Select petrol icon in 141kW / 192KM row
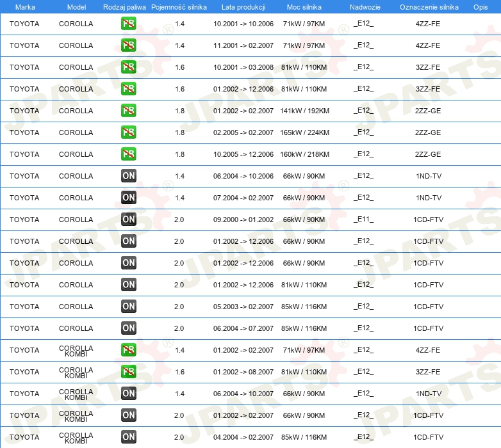The height and width of the screenshot is (448, 501). (128, 111)
